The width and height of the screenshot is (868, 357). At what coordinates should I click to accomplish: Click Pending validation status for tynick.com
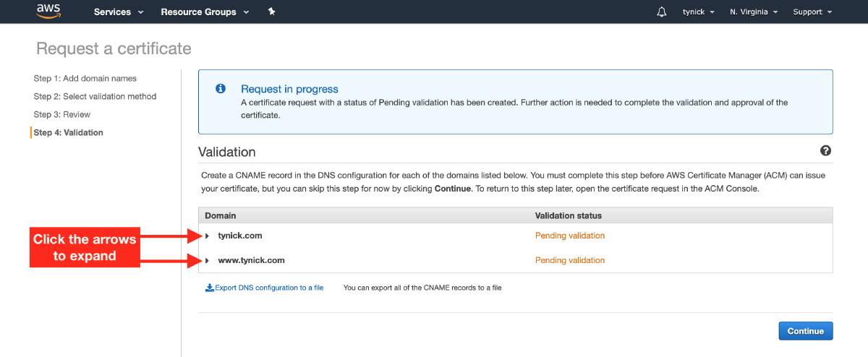pyautogui.click(x=570, y=236)
